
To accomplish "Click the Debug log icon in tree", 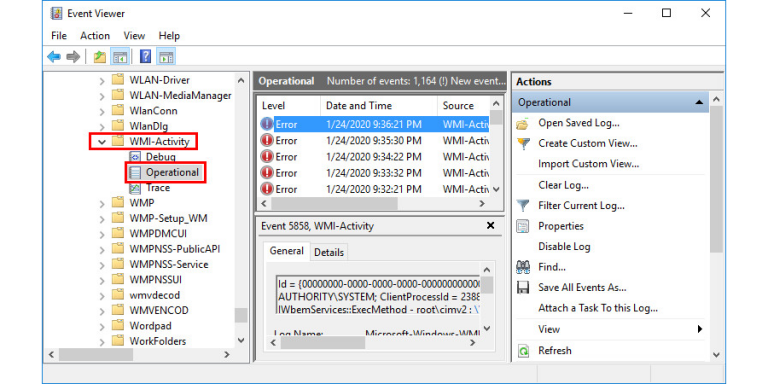I will click(135, 157).
